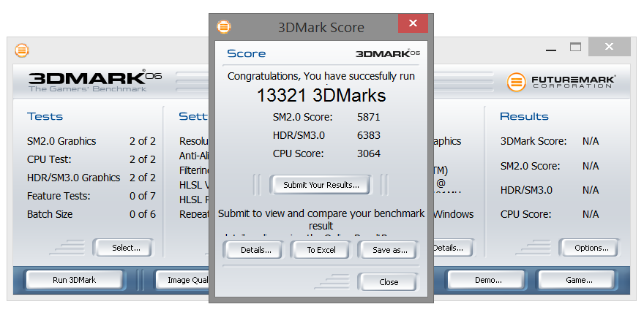
Task: Close the 3DMark Score dialog with the red X
Action: pos(413,23)
